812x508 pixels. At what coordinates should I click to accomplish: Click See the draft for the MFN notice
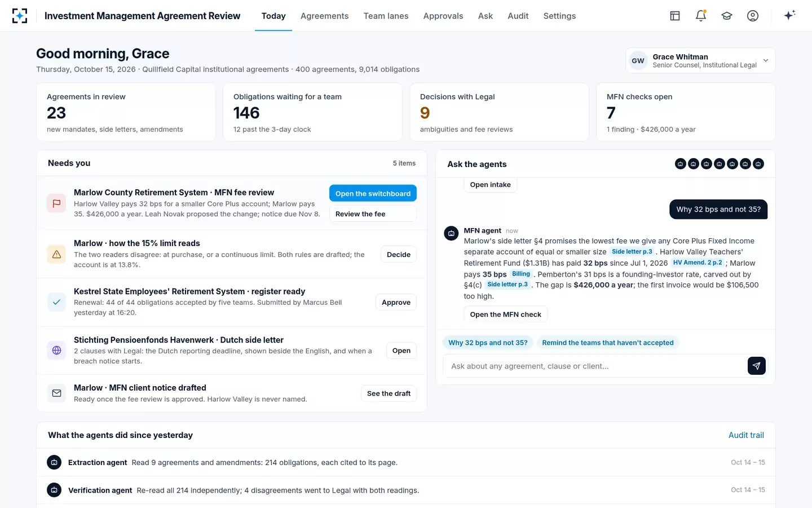pyautogui.click(x=389, y=393)
